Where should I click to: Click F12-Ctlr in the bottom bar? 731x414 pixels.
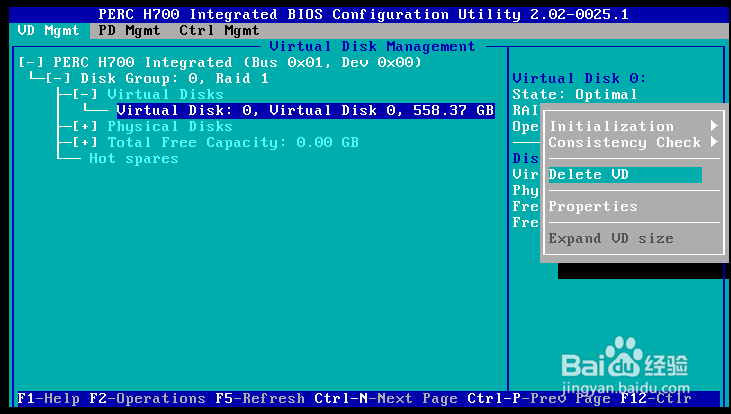click(656, 399)
